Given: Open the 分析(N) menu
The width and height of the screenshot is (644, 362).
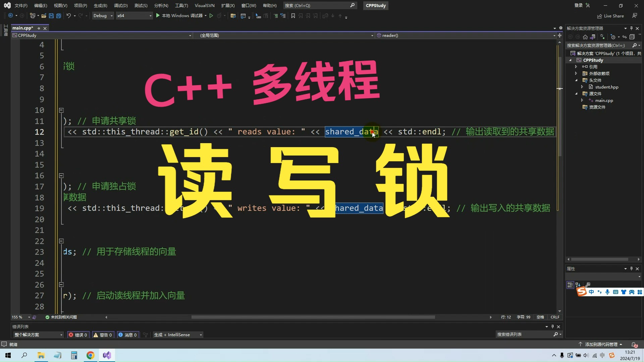Looking at the screenshot, I should [161, 5].
